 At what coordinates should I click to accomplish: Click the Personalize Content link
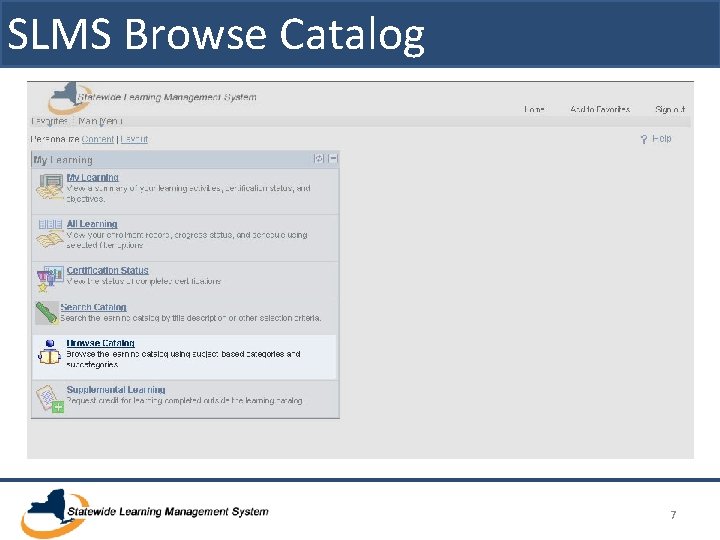[98, 139]
